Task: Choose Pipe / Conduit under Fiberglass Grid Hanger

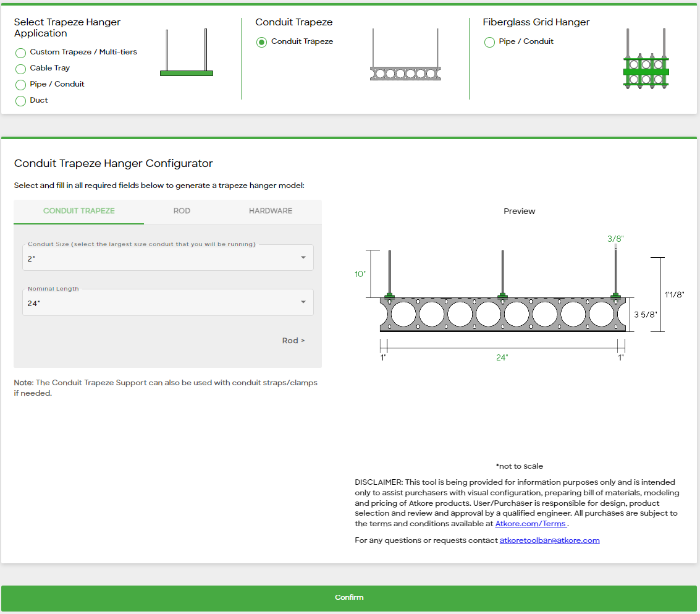Action: pos(489,43)
